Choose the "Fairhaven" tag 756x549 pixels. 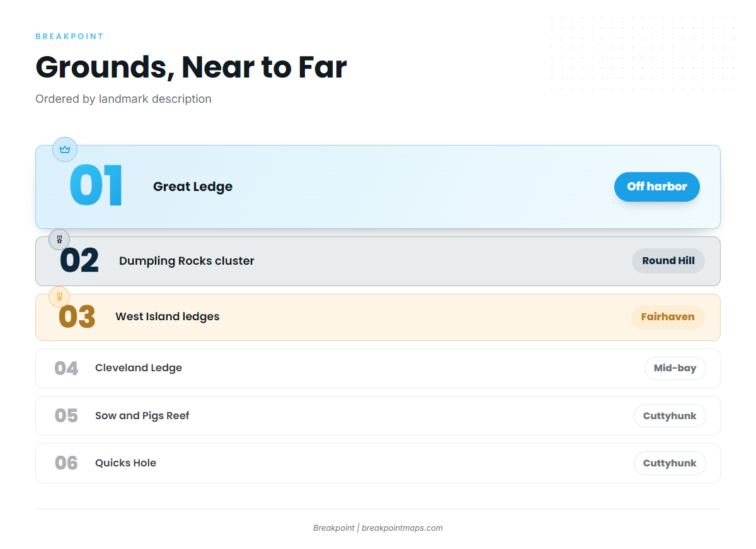pos(668,317)
